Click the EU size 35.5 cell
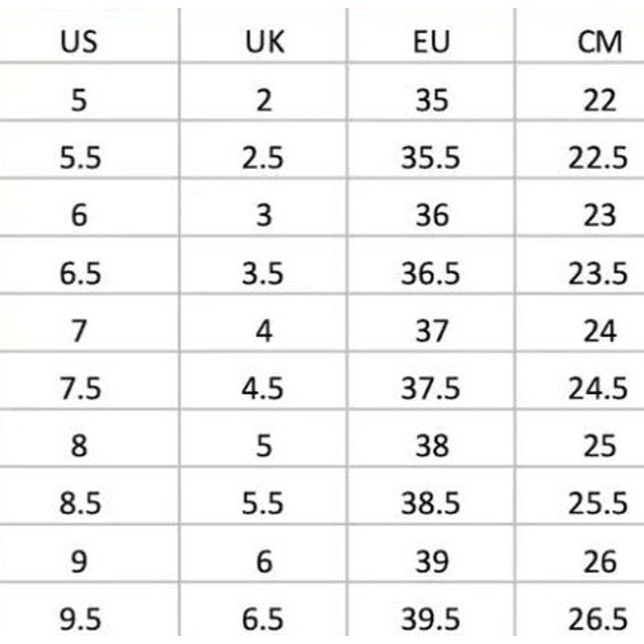 pyautogui.click(x=430, y=159)
